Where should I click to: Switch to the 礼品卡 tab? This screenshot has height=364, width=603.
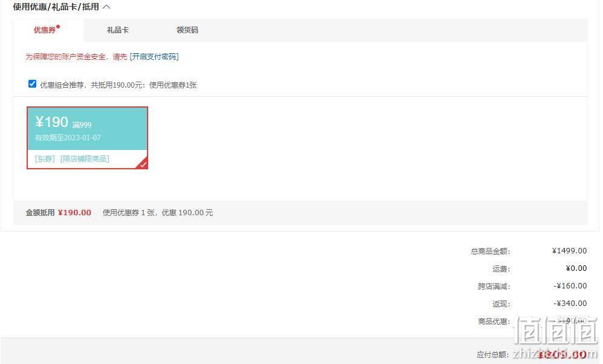coord(118,30)
